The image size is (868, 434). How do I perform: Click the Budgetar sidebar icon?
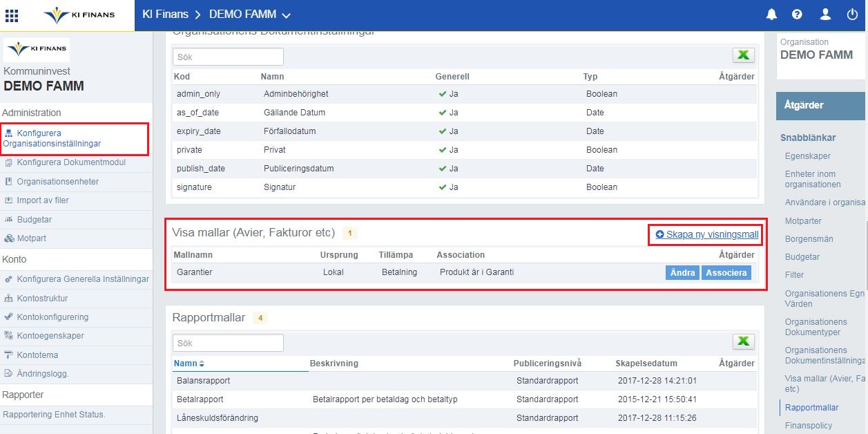click(10, 220)
